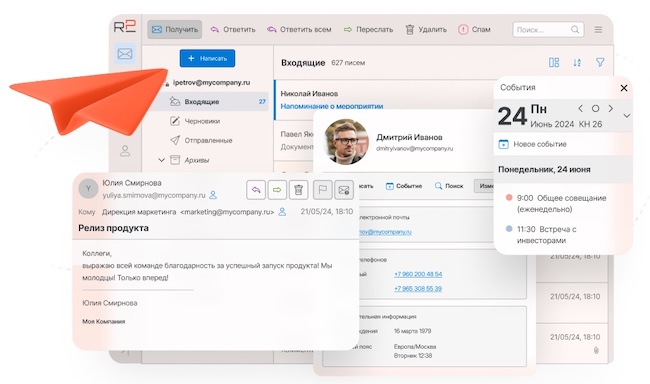This screenshot has width=650, height=384.
Task: Open the contacts sidebar icon
Action: pos(125,151)
